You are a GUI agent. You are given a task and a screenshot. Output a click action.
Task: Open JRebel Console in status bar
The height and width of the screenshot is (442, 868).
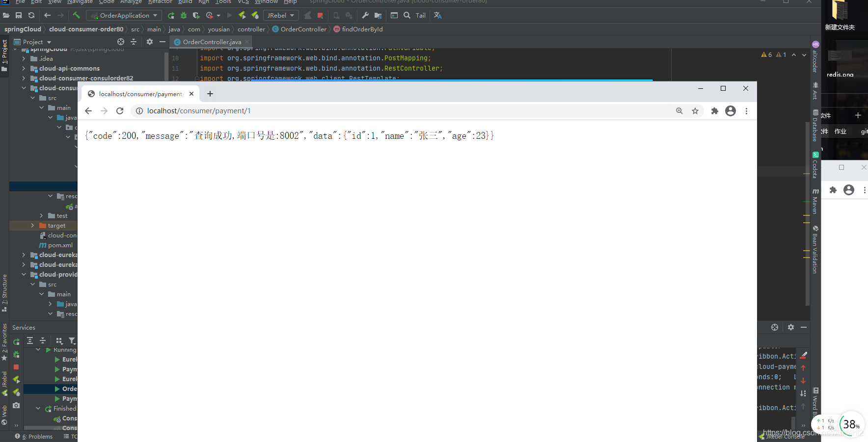(x=782, y=436)
